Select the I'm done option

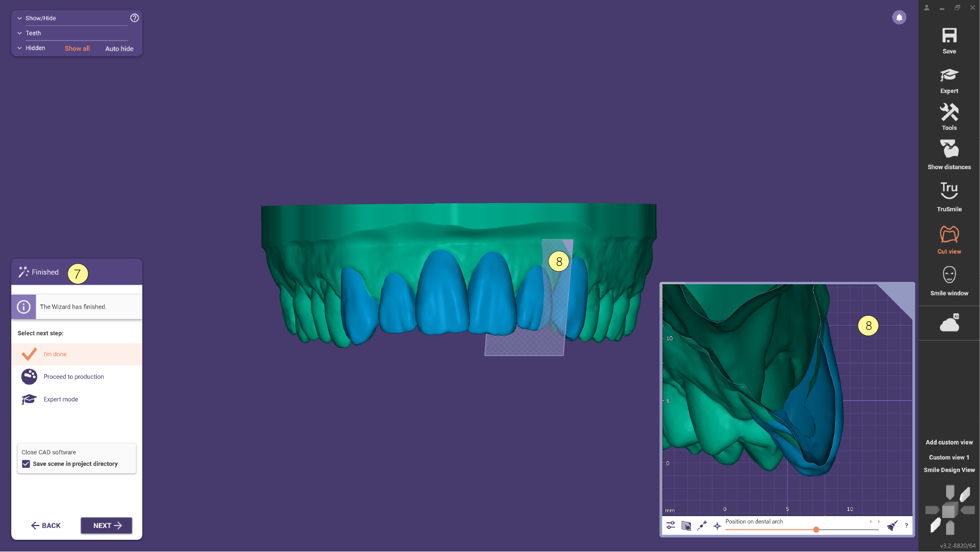(77, 354)
